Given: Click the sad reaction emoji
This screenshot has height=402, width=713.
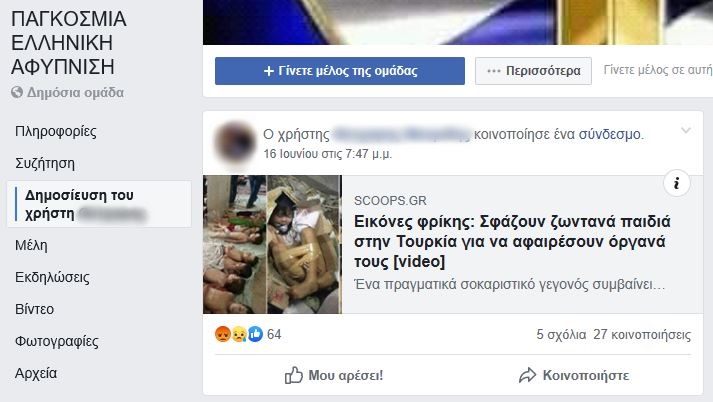Looking at the screenshot, I should 239,334.
